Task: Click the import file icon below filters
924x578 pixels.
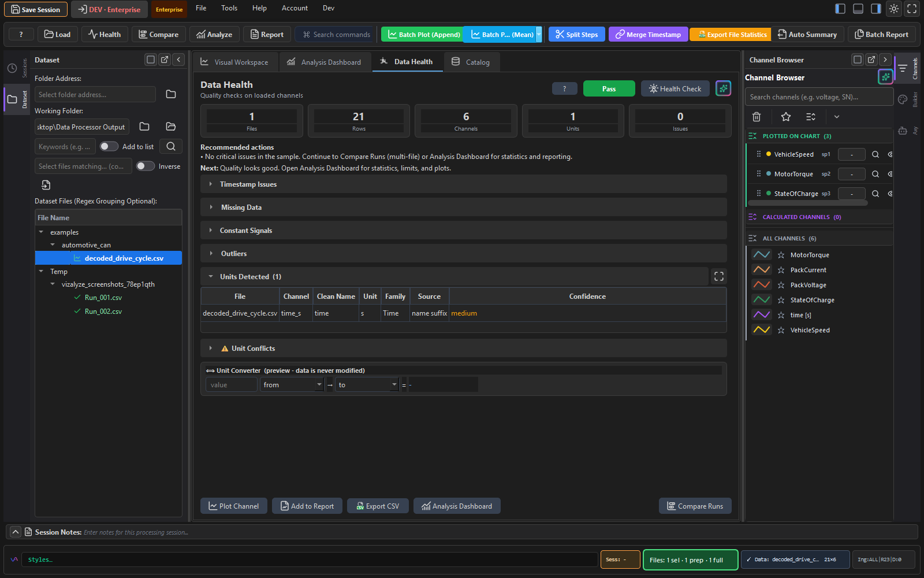Action: click(x=46, y=185)
